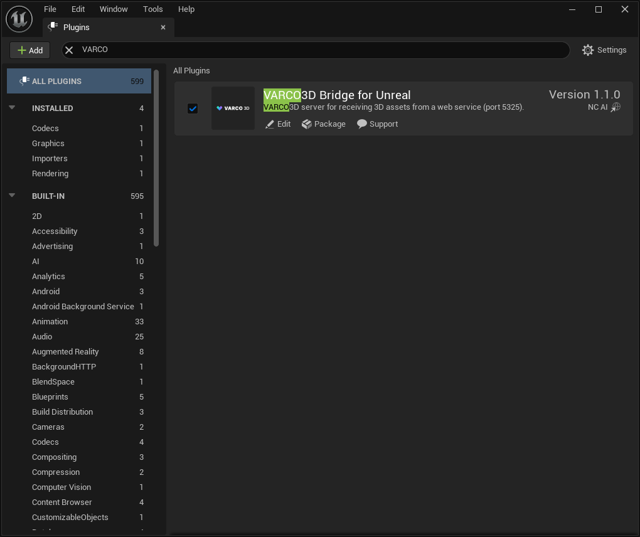The height and width of the screenshot is (537, 640).
Task: Click the Plugins tab plug icon
Action: click(53, 27)
